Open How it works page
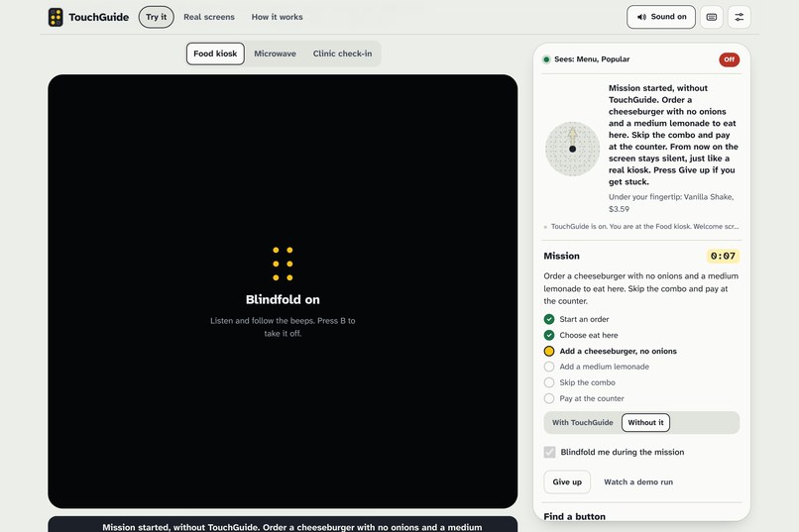Screen dimensions: 799x532 tap(277, 17)
